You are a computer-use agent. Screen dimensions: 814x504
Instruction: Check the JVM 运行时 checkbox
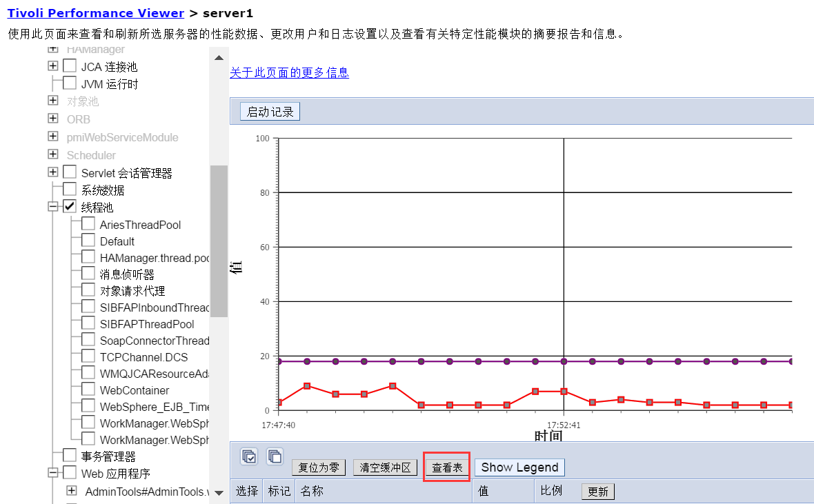click(x=70, y=83)
